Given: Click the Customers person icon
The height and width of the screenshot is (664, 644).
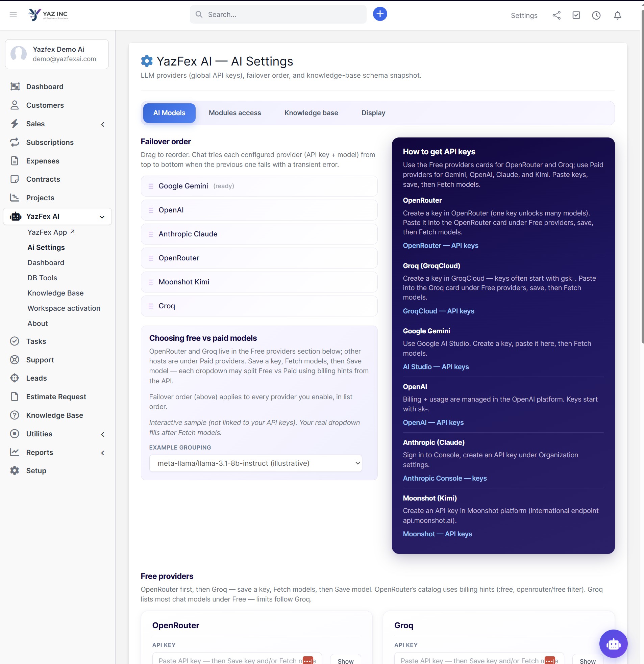Looking at the screenshot, I should 15,105.
